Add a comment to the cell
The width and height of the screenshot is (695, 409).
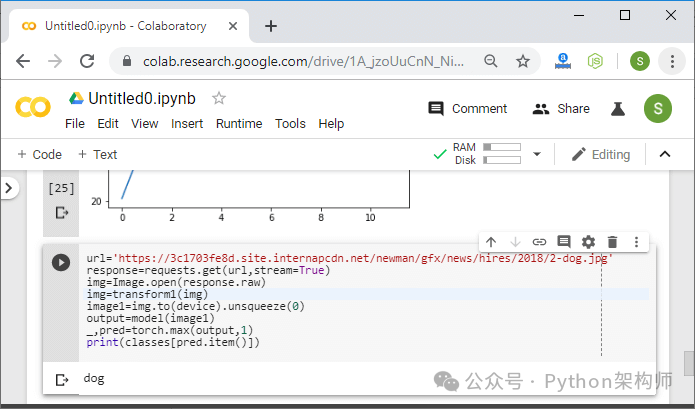point(564,242)
